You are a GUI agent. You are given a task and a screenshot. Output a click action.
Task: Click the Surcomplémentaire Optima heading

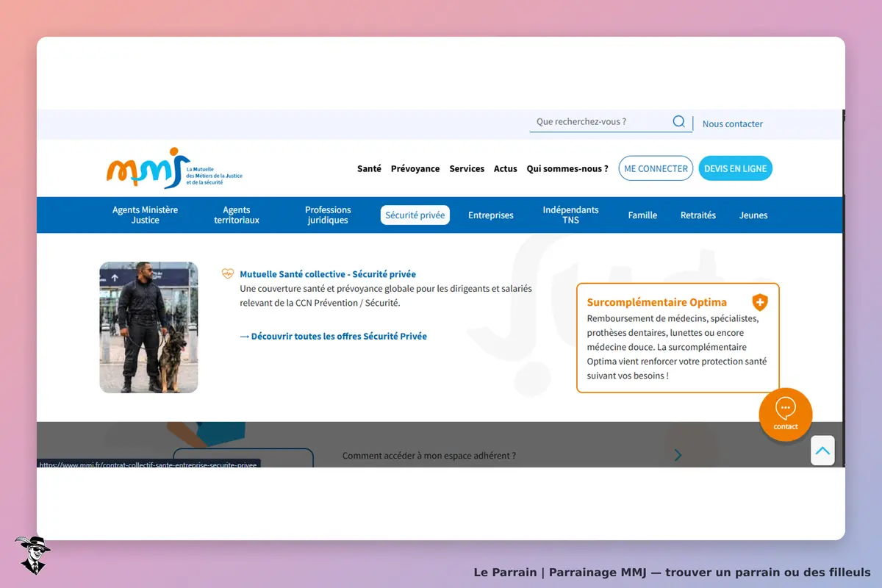[x=656, y=302]
